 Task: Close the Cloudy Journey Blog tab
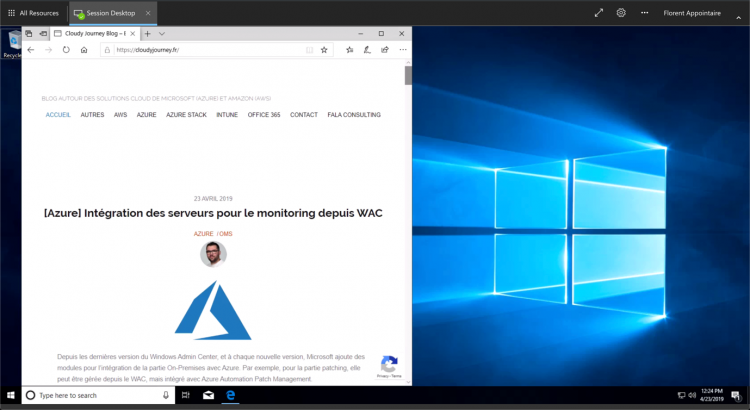[133, 33]
